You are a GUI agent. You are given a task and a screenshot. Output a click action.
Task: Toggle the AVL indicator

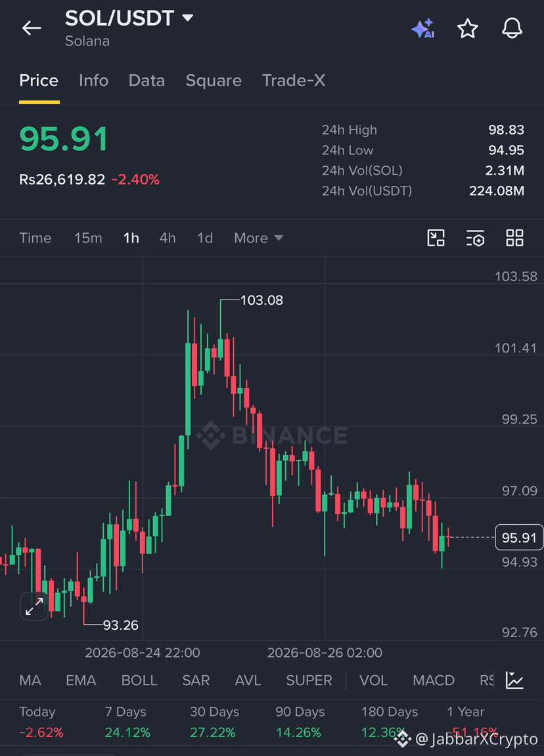tap(248, 680)
